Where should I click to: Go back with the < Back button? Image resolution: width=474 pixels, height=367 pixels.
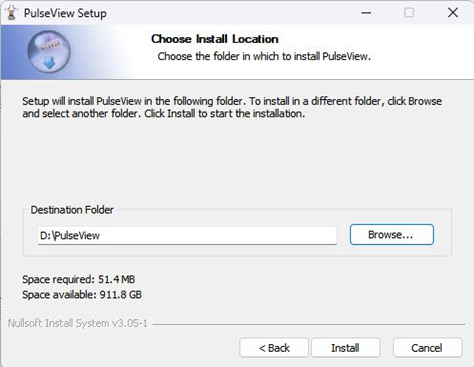[x=274, y=348]
